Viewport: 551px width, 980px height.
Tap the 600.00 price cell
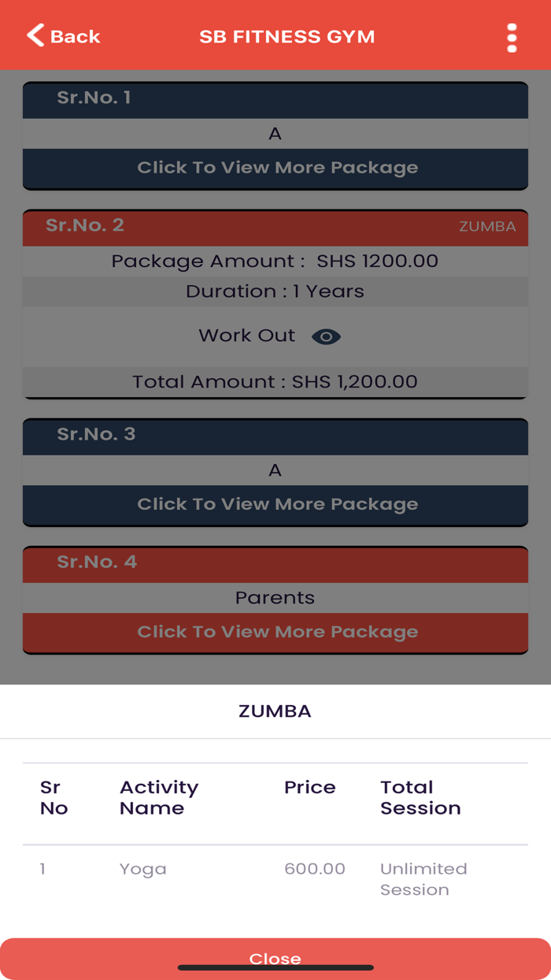click(314, 869)
